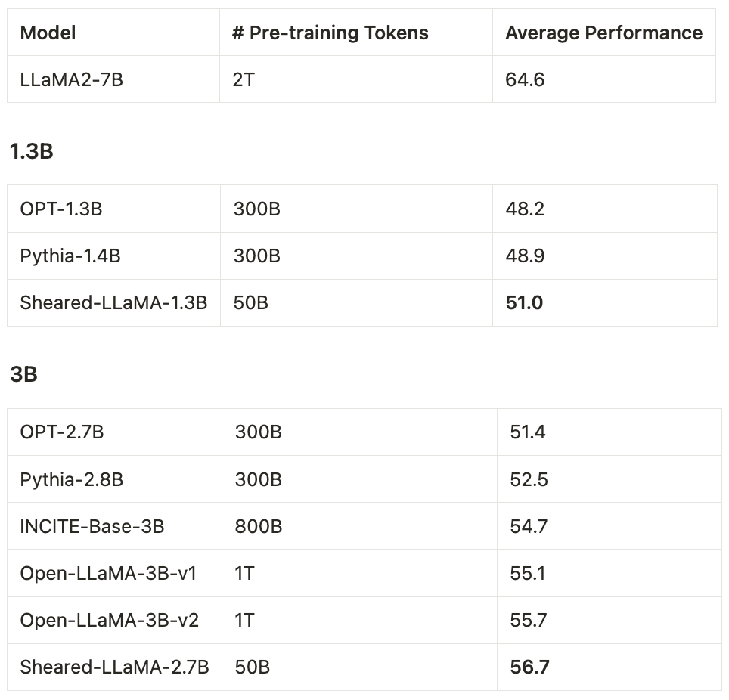Select the OPT-1.3B table cell
The image size is (729, 700).
tap(60, 209)
